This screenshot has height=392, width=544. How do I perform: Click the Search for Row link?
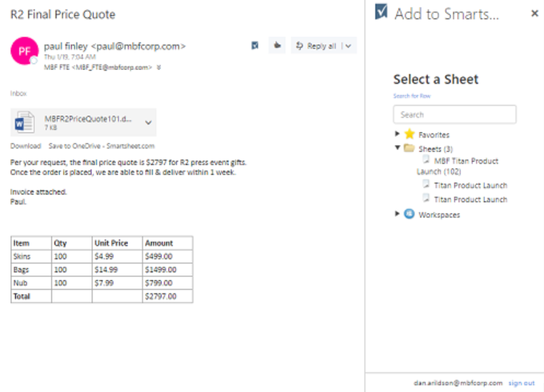(x=412, y=96)
